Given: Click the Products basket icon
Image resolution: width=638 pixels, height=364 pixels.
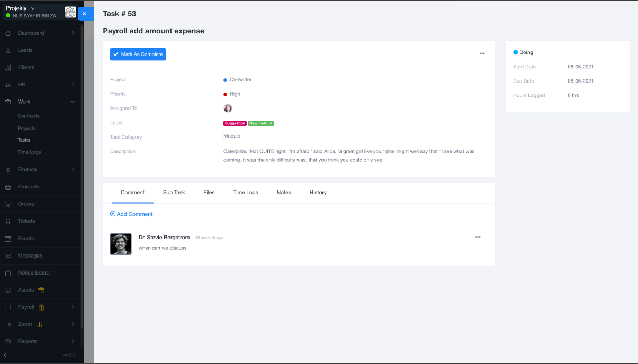Looking at the screenshot, I should [x=8, y=187].
